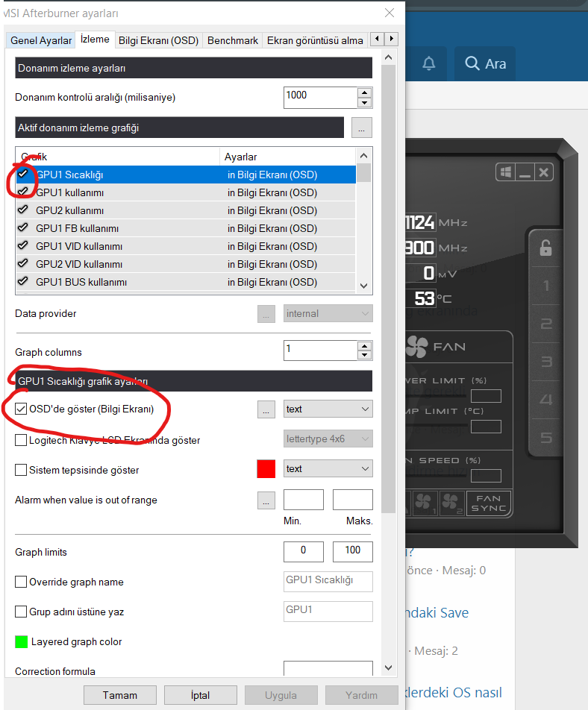588x710 pixels.
Task: Open OSD layout ellipsis button
Action: tap(266, 409)
